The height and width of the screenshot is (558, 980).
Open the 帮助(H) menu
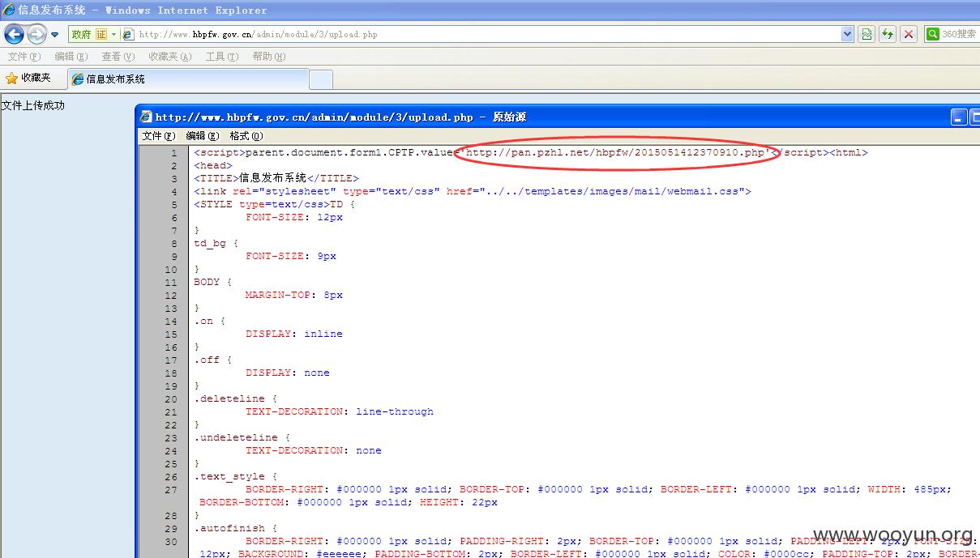(x=268, y=57)
